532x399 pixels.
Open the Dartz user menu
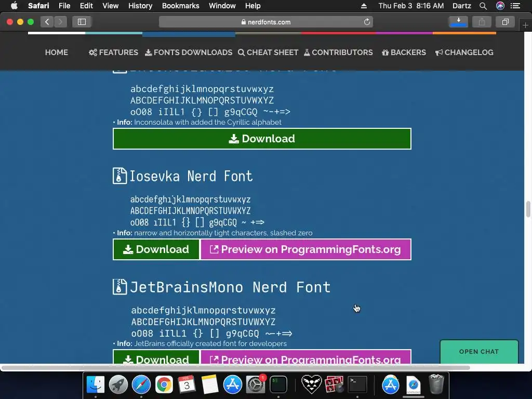pyautogui.click(x=461, y=6)
